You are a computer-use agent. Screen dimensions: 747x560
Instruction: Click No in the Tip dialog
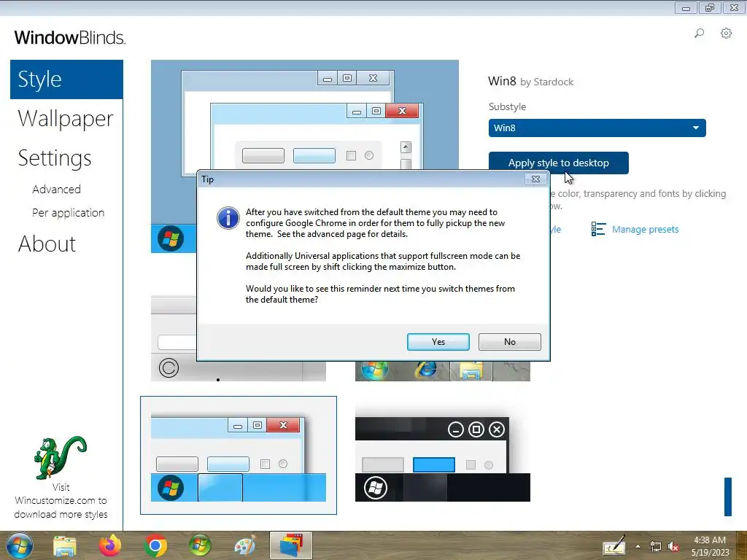tap(510, 342)
